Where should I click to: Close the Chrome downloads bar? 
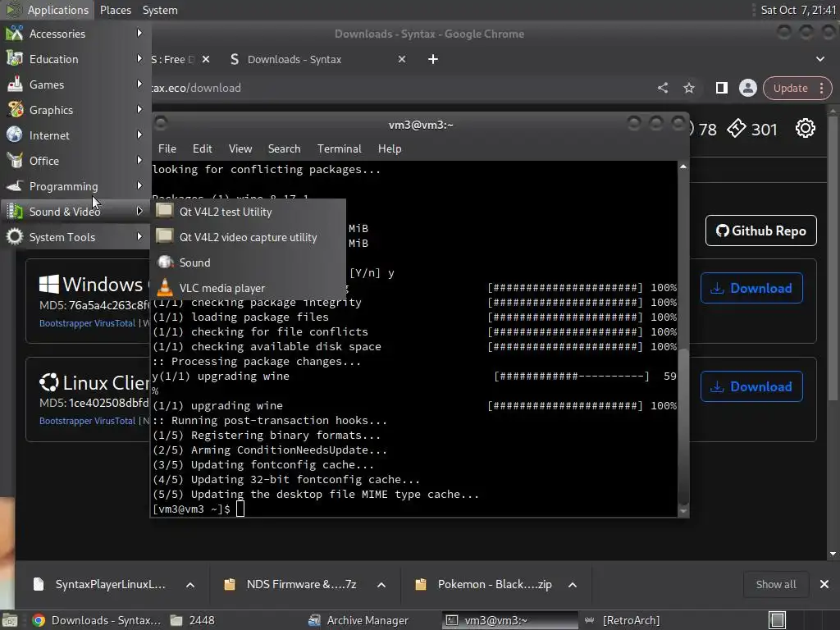[824, 584]
